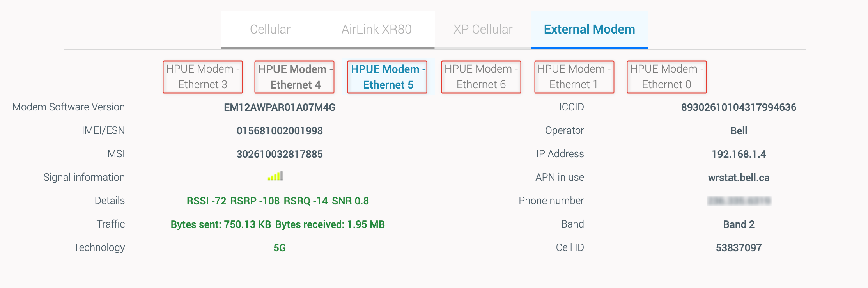The image size is (868, 288).
Task: Open the AirLink XR80 tab
Action: (376, 29)
